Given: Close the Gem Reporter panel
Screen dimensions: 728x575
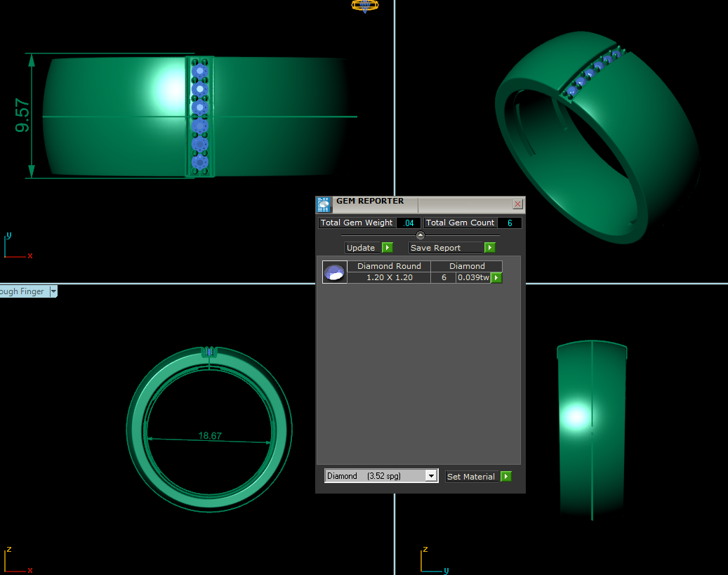Looking at the screenshot, I should pyautogui.click(x=517, y=204).
